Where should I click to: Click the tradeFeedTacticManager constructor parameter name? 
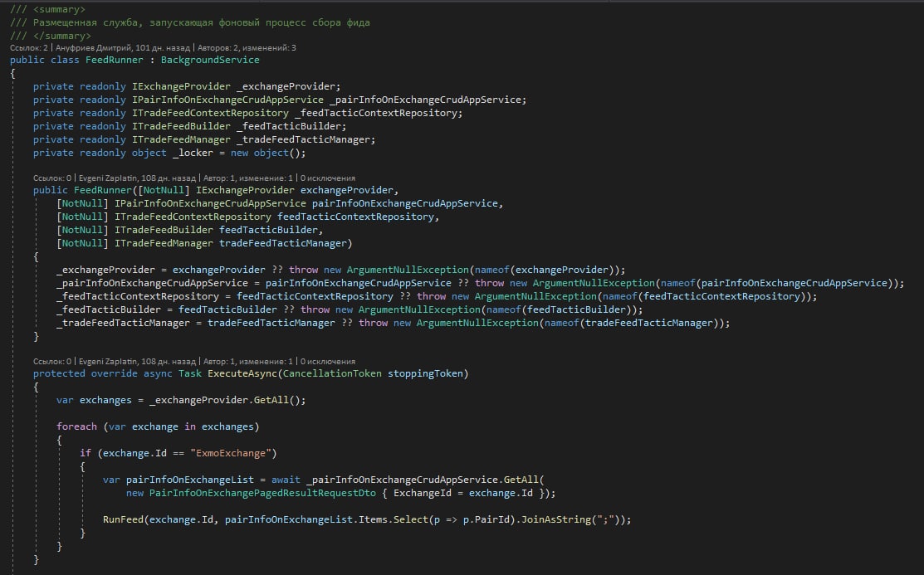(x=283, y=243)
